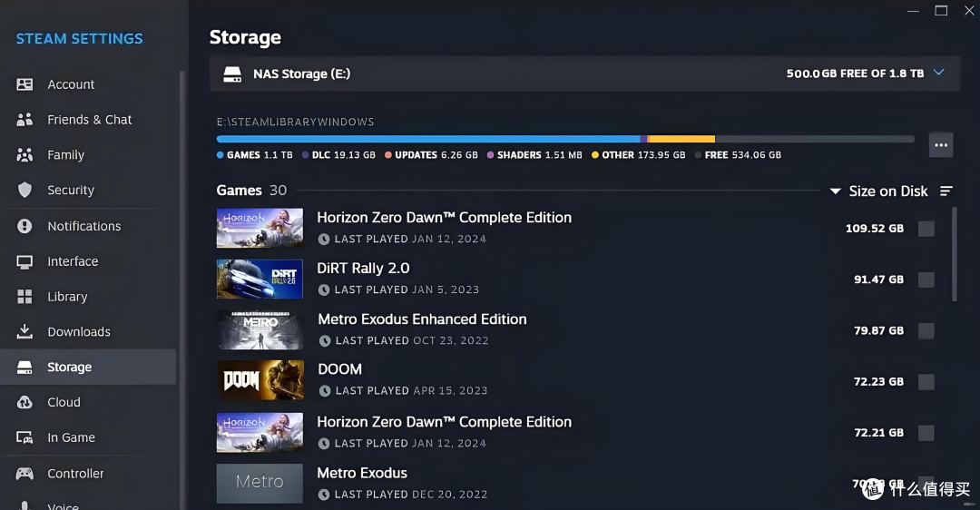Open Controller settings

click(88, 474)
